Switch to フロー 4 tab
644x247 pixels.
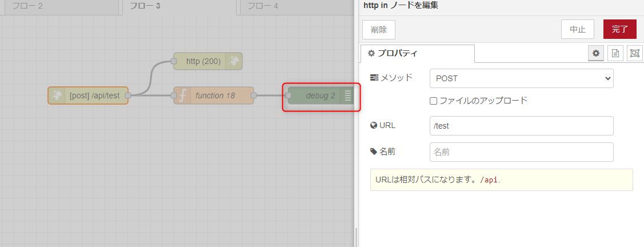pos(296,6)
